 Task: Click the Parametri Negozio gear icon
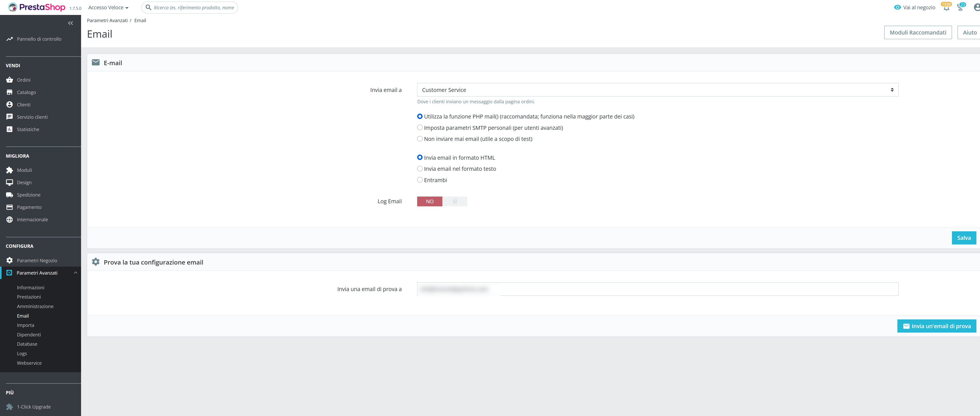[x=10, y=260]
